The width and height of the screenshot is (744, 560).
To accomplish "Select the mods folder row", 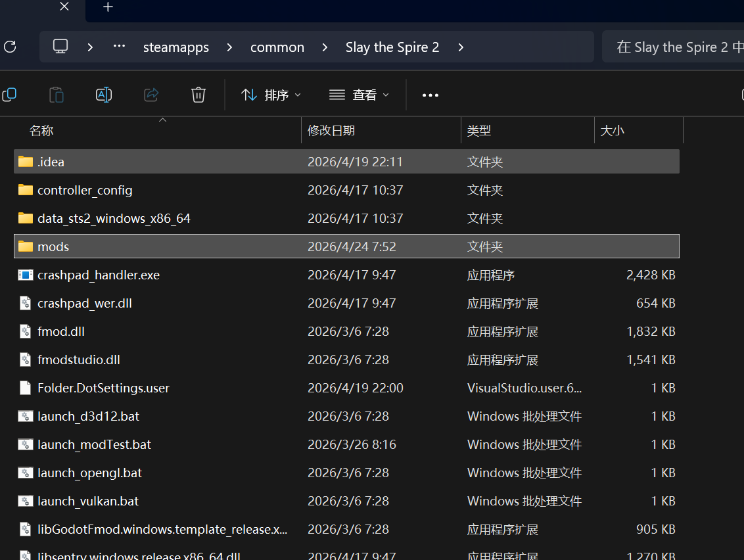I will [x=346, y=246].
